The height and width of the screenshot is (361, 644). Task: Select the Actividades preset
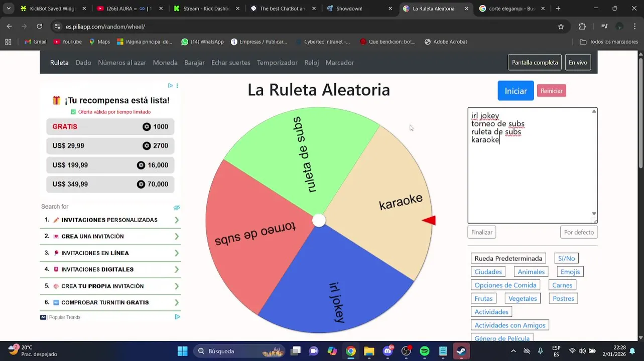pos(491,312)
